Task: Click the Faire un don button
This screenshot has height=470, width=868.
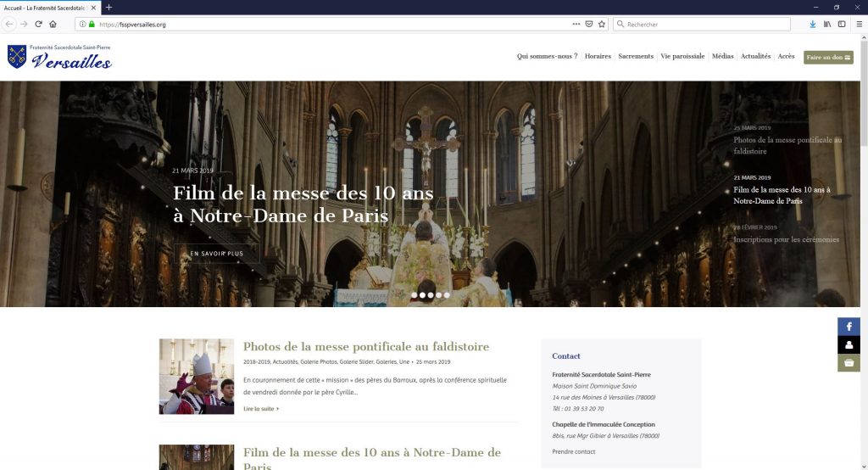Action: tap(828, 58)
